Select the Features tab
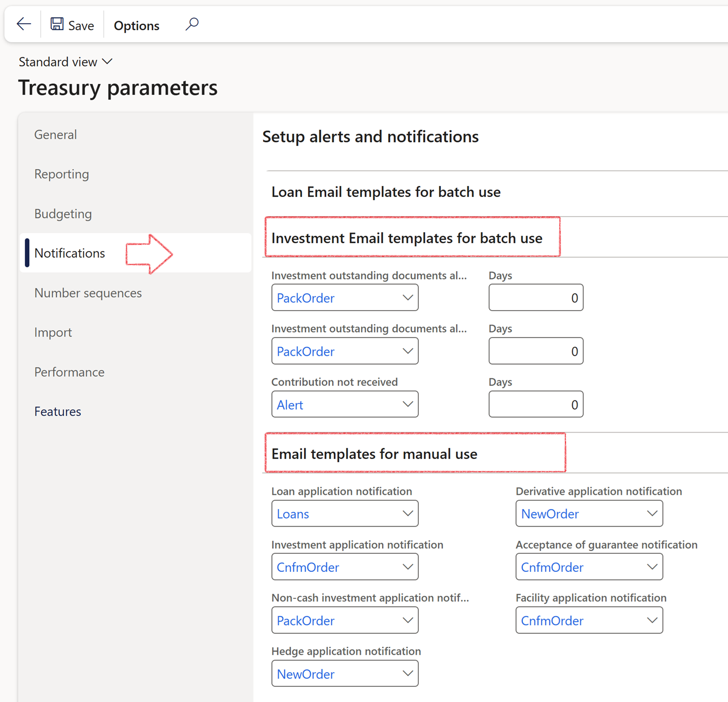This screenshot has width=728, height=702. pyautogui.click(x=57, y=412)
